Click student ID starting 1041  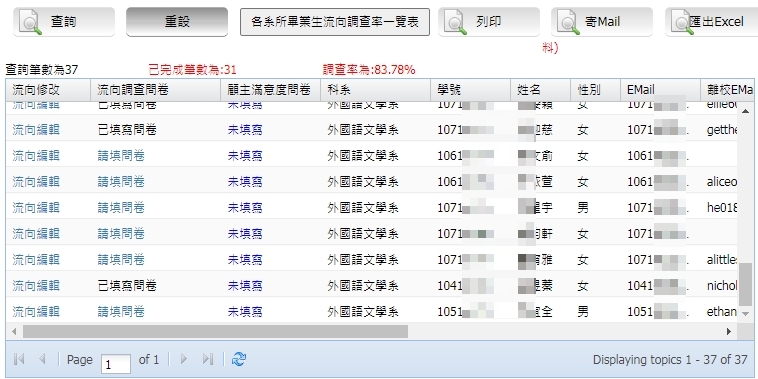click(x=466, y=286)
